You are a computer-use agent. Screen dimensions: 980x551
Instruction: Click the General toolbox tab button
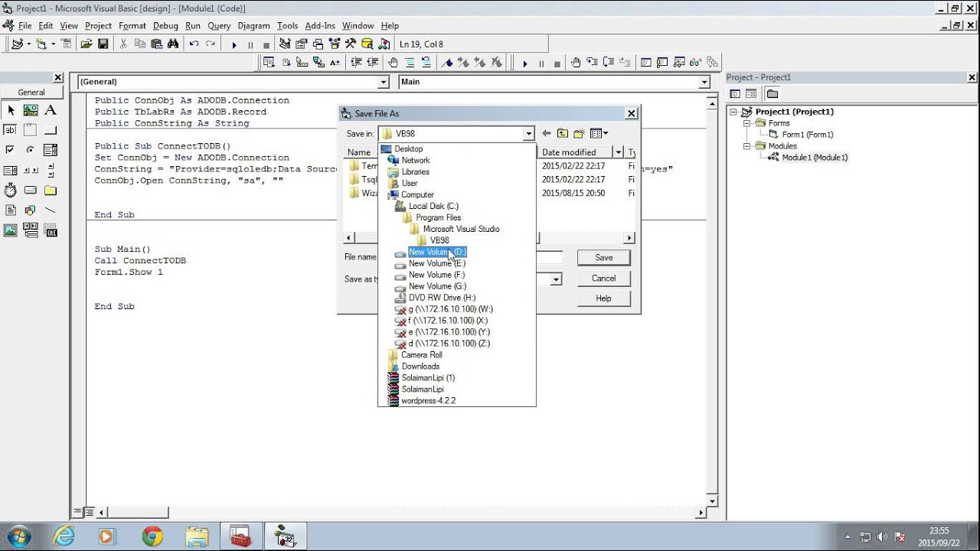pos(31,93)
